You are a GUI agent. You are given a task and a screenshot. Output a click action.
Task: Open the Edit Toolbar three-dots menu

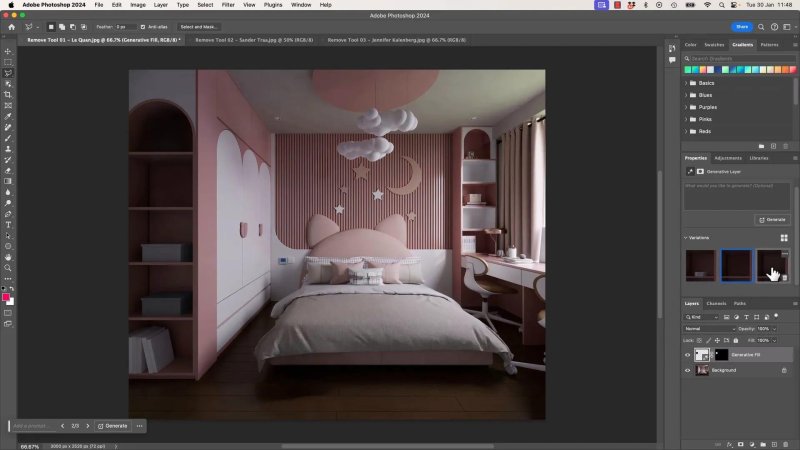coord(8,279)
